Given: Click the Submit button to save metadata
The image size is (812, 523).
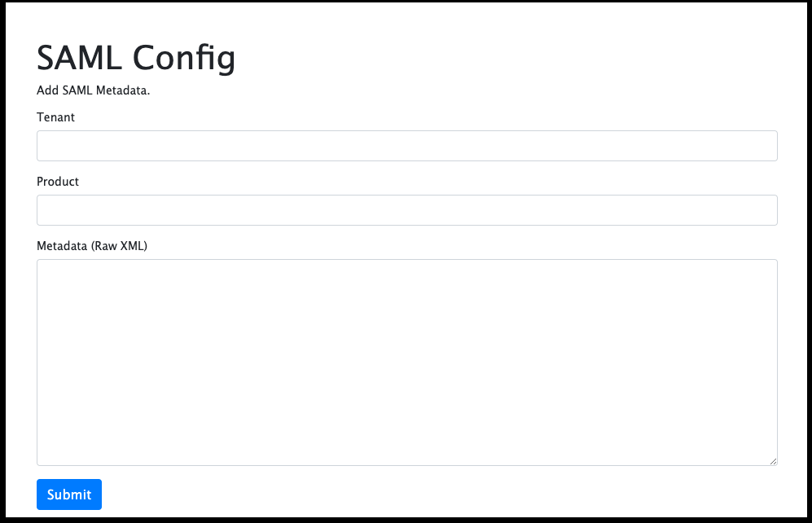Looking at the screenshot, I should pos(68,494).
